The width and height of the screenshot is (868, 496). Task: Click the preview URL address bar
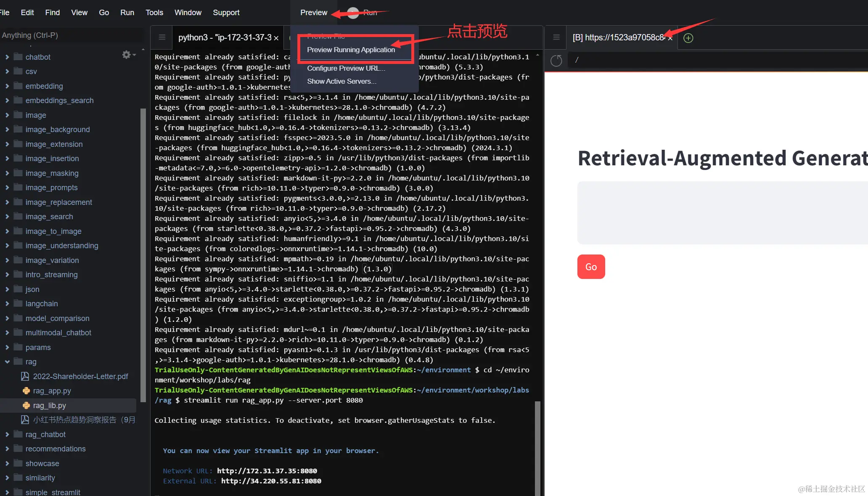pyautogui.click(x=718, y=60)
